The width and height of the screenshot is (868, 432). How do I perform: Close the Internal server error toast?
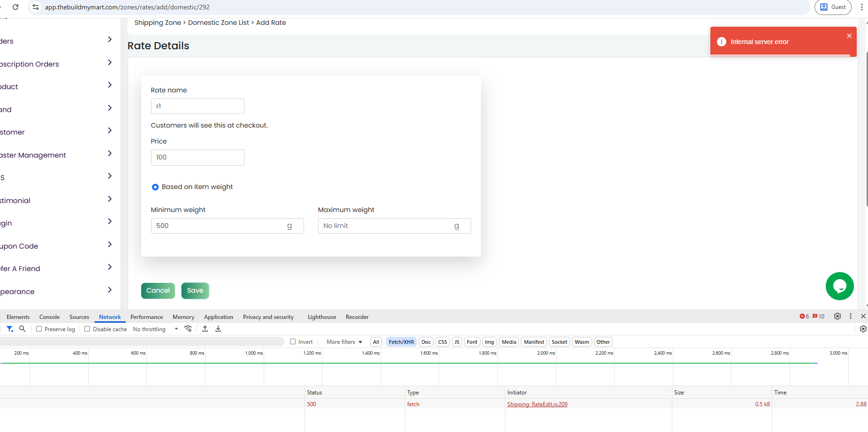pyautogui.click(x=849, y=36)
